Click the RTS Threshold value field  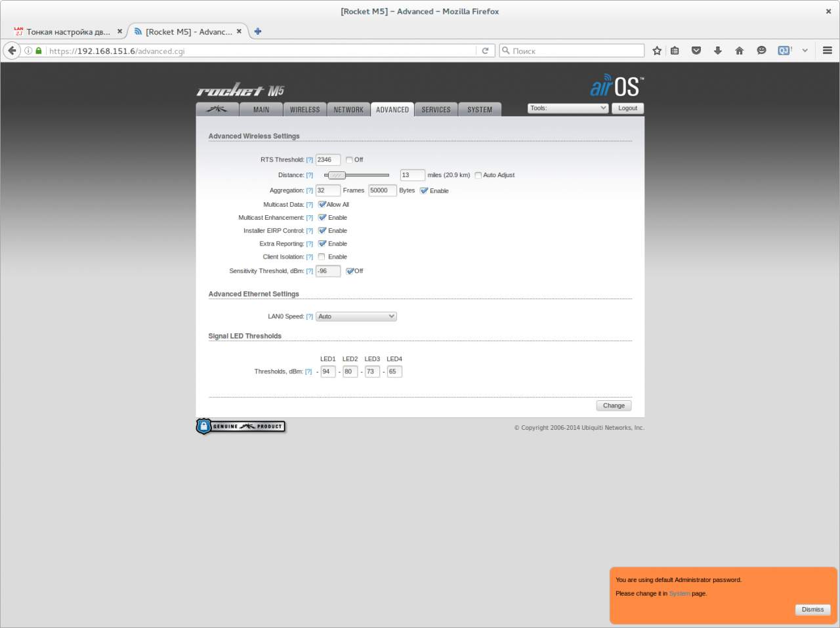[x=328, y=159]
